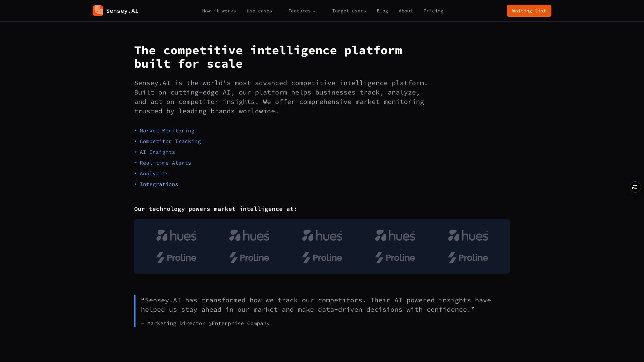
Task: Open the floating table of contents icon
Action: (x=635, y=187)
